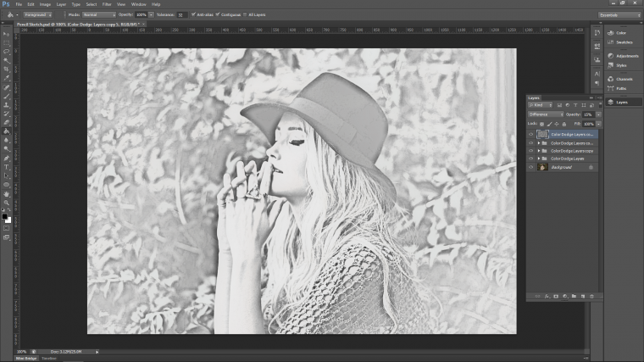644x362 pixels.
Task: Create a new group folder icon
Action: [x=574, y=296]
